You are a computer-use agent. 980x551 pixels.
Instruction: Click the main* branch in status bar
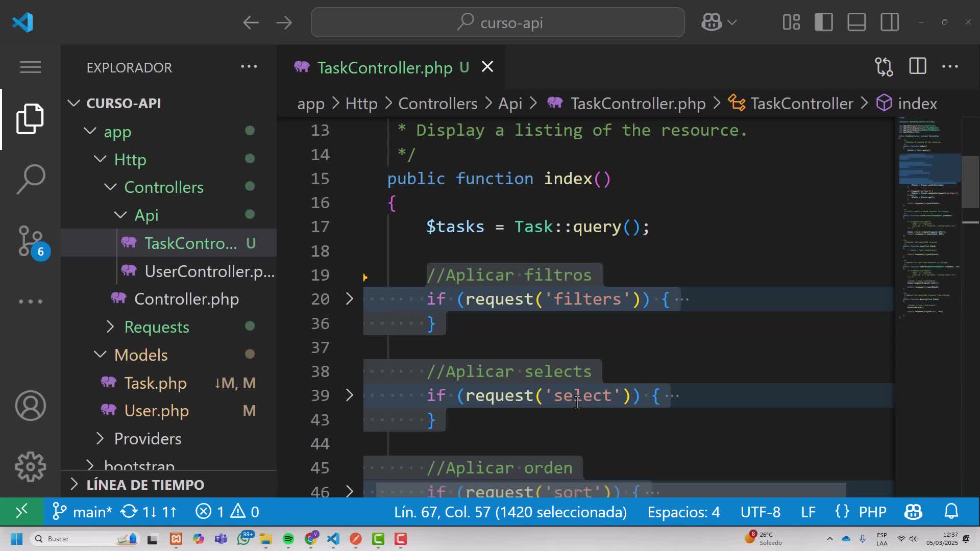coord(83,512)
